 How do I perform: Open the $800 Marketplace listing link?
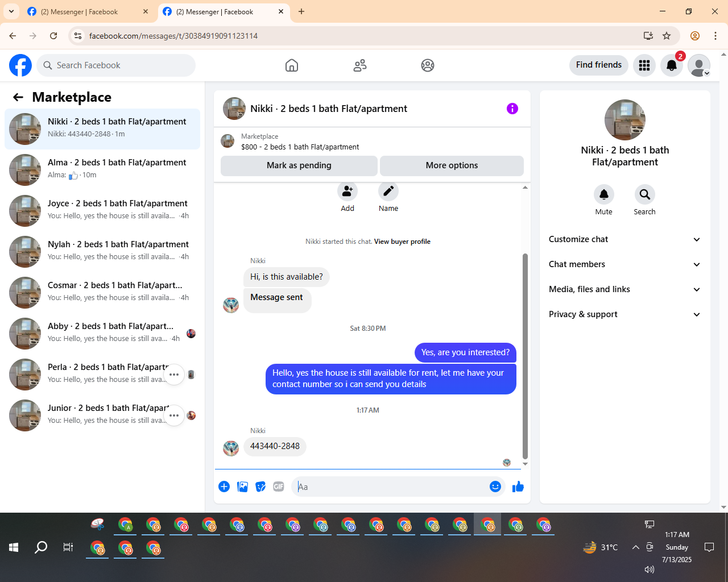[x=300, y=147]
